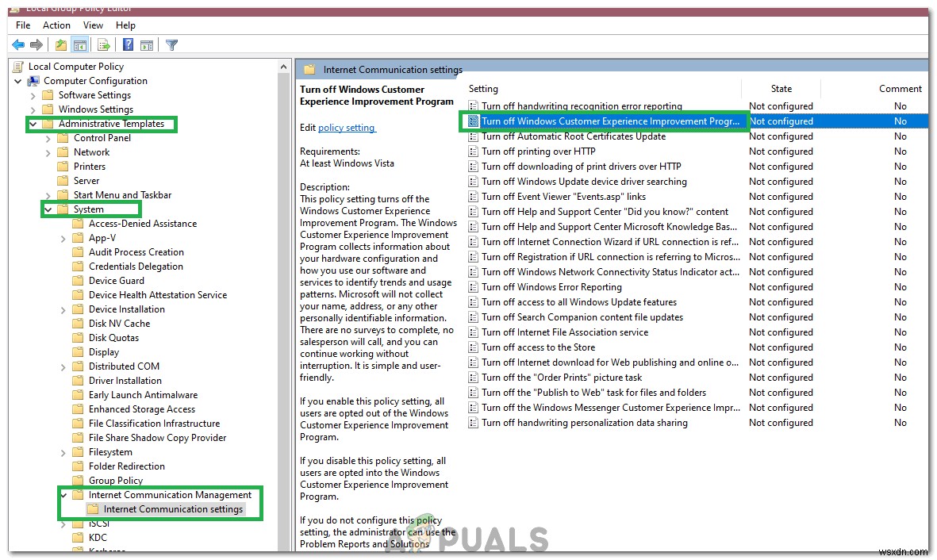937x560 pixels.
Task: Select Start Menu and Taskbar tree item
Action: point(122,195)
